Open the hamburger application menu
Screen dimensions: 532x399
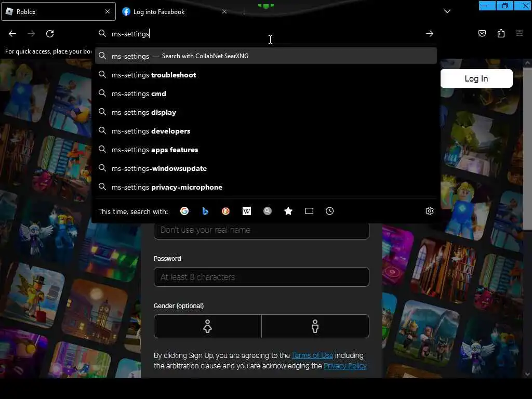520,33
